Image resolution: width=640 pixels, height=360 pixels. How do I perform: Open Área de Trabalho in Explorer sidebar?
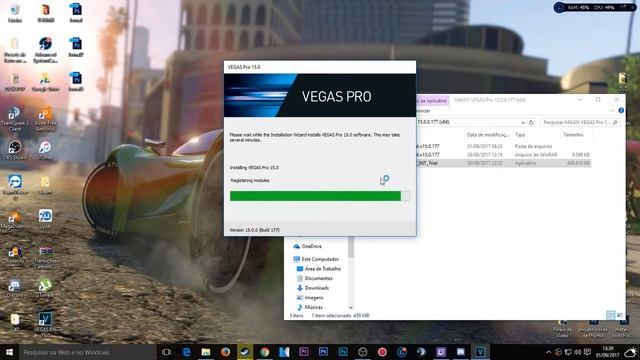click(x=319, y=269)
